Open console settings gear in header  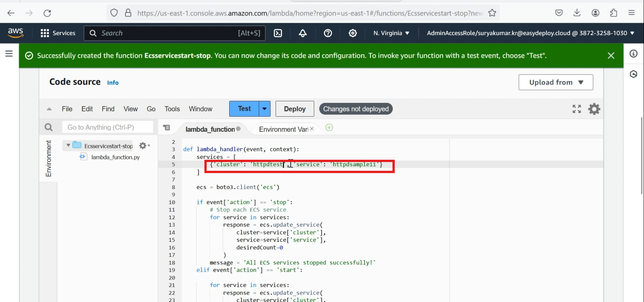(353, 33)
